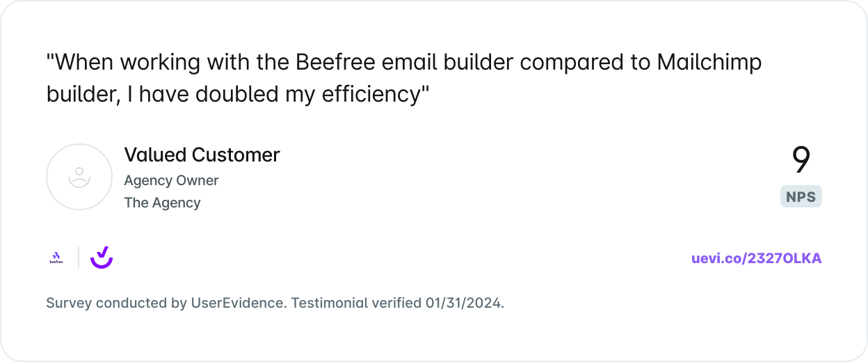Click the NPS score number 9
This screenshot has height=362, width=868.
(801, 161)
